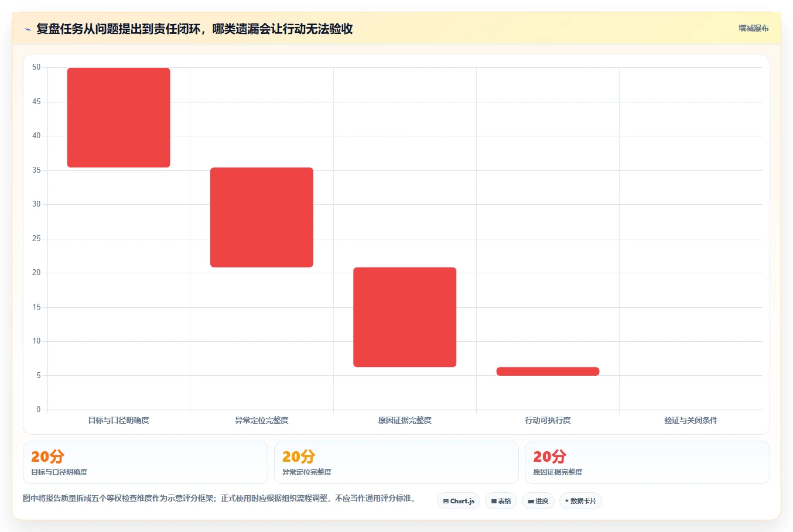
Task: Click the x-axis label 目标与口径明确度
Action: [119, 420]
